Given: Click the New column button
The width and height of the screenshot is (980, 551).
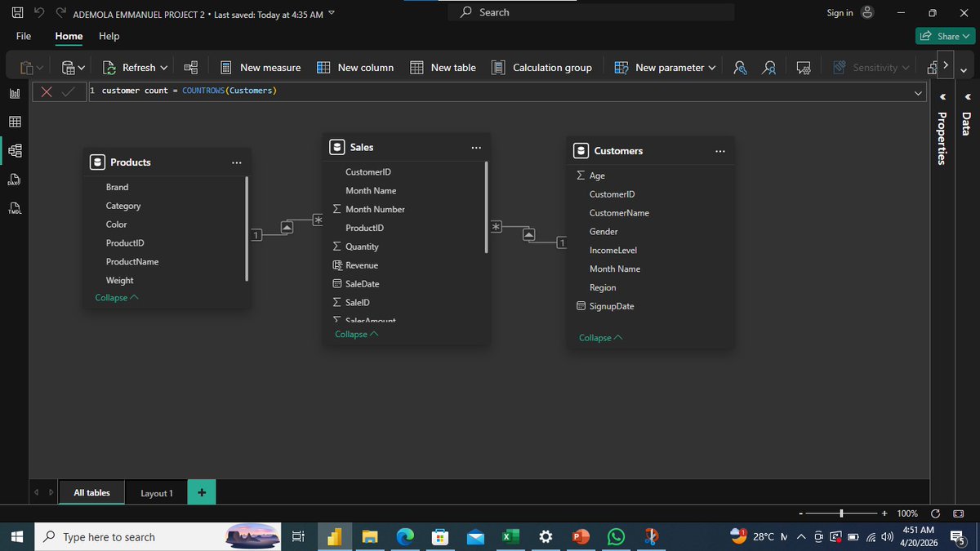Looking at the screenshot, I should 355,68.
